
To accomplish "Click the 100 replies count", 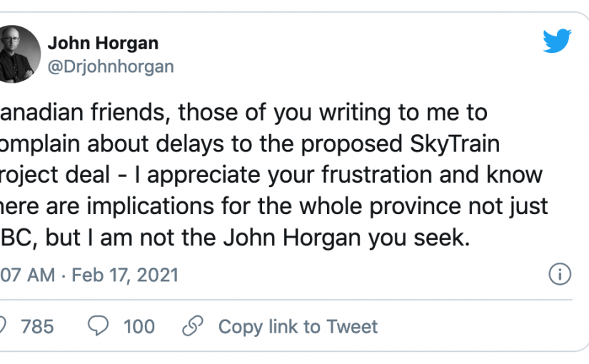I will coord(139,326).
